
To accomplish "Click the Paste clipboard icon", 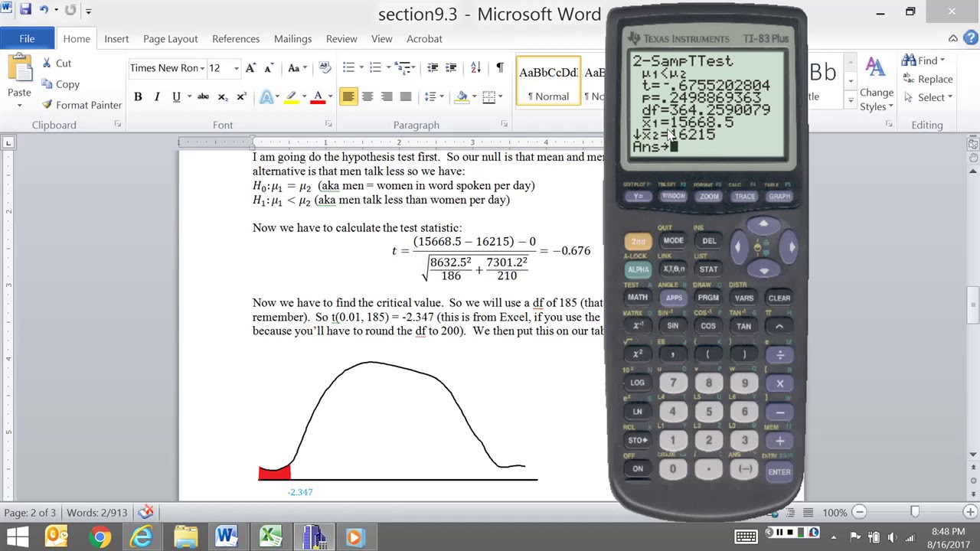I will coord(19,67).
